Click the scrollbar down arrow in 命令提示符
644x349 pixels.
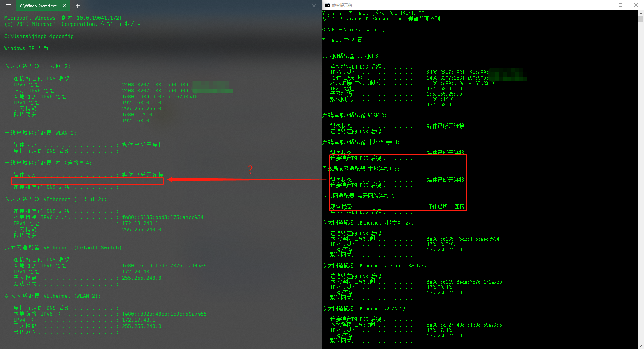click(x=641, y=346)
